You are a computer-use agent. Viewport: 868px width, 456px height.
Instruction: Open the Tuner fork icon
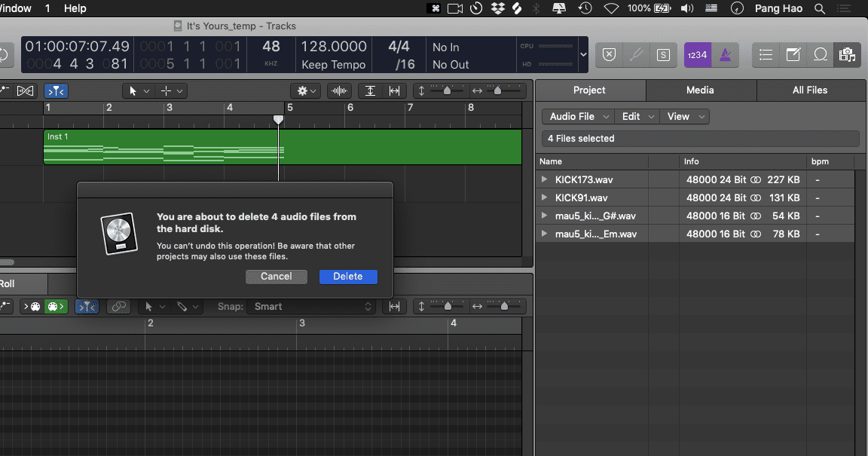[636, 54]
